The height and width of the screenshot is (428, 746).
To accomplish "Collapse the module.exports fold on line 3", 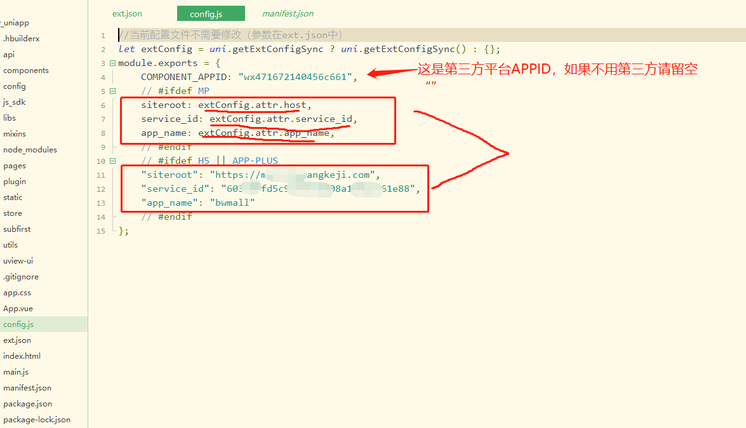I will 113,63.
